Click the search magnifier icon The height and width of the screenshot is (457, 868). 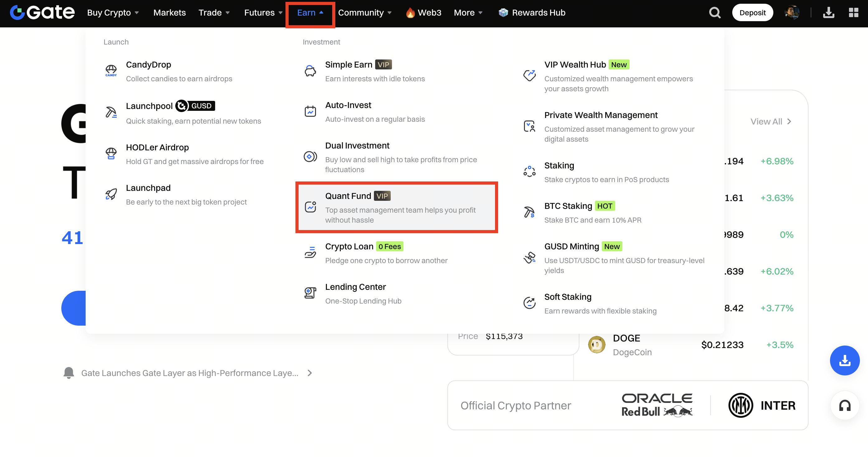point(714,13)
